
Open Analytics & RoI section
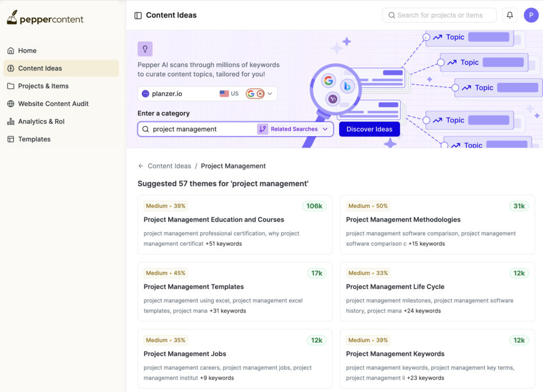point(41,121)
